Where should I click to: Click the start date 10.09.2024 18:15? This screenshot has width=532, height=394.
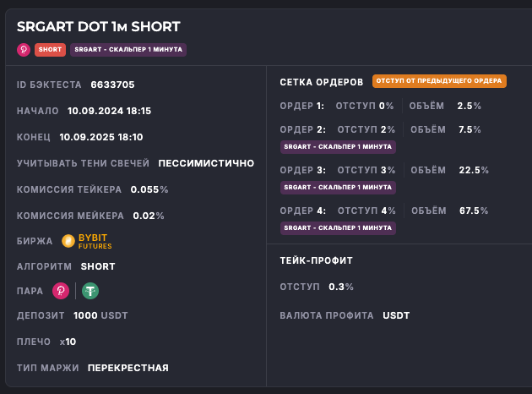(109, 111)
